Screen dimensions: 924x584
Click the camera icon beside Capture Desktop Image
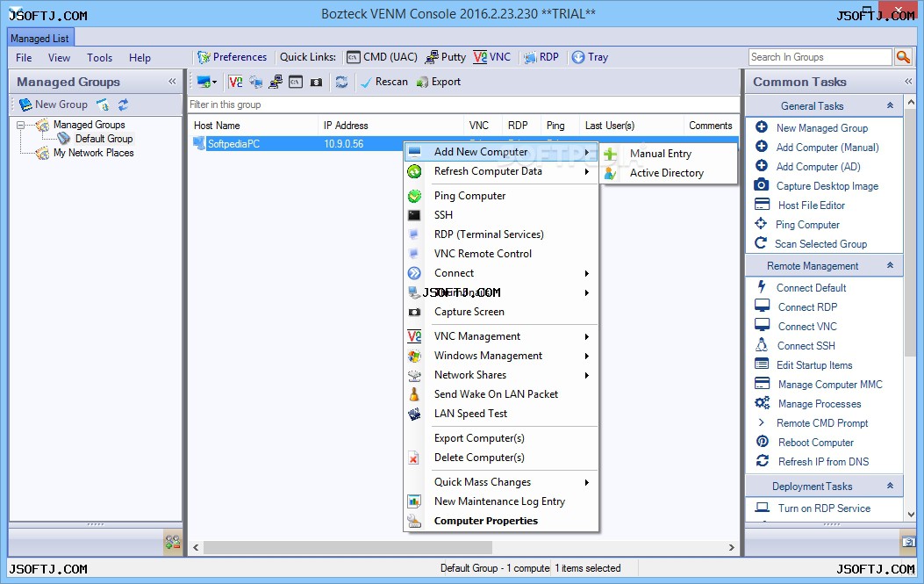tap(762, 185)
